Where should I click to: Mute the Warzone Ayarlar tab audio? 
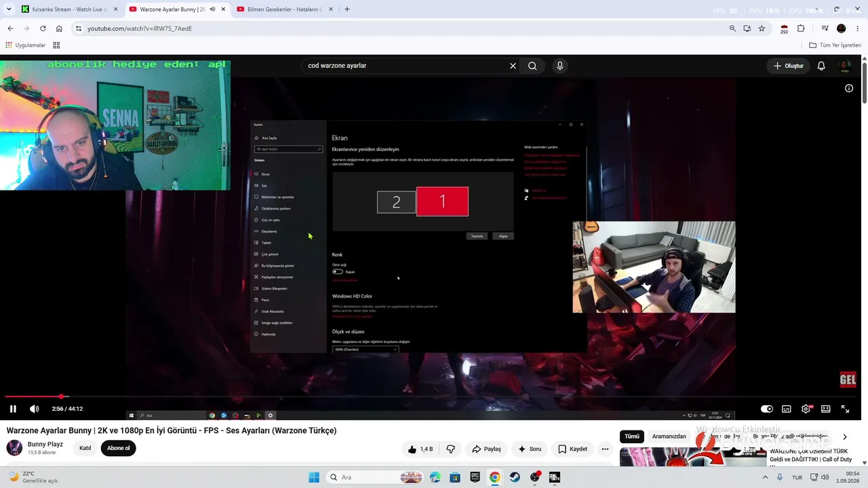coord(212,9)
